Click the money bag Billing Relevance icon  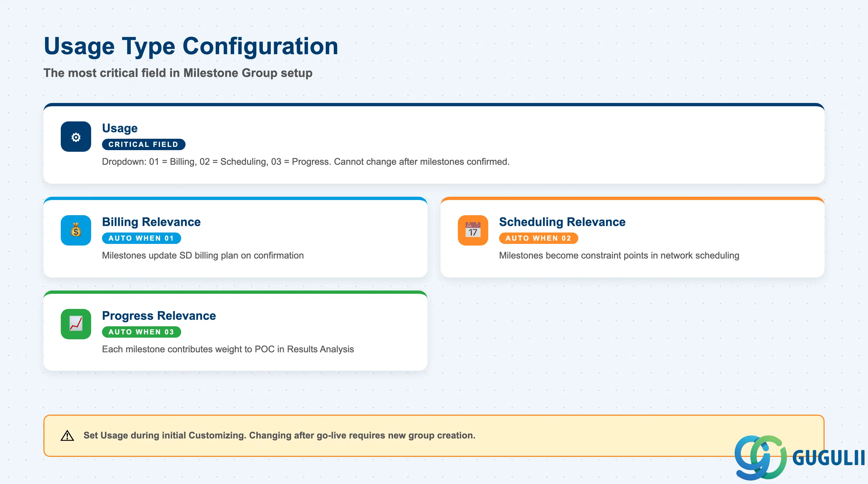76,230
